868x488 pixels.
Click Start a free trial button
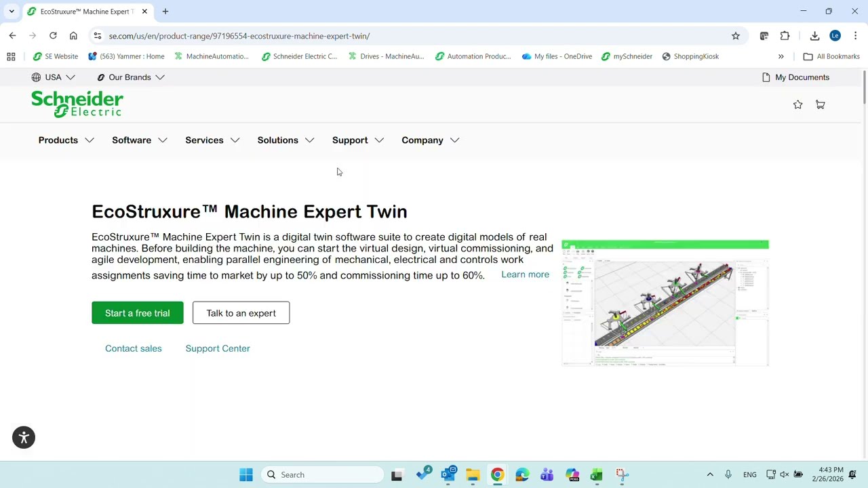138,313
